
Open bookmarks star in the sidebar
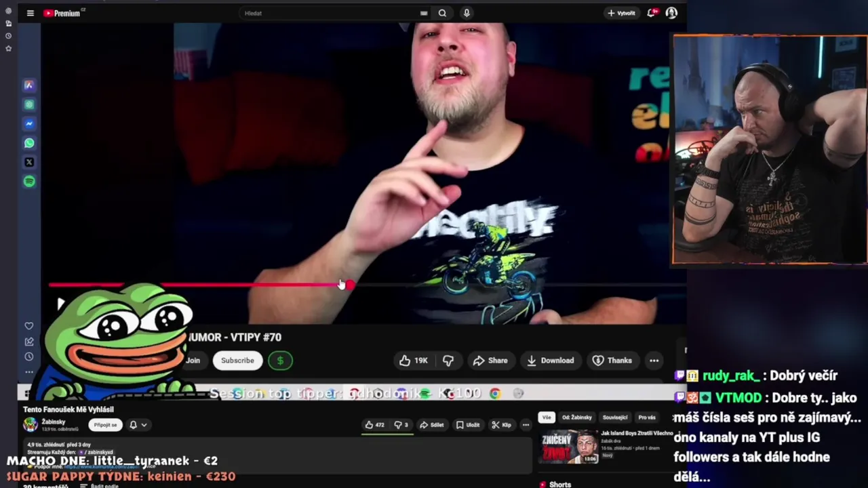point(8,48)
